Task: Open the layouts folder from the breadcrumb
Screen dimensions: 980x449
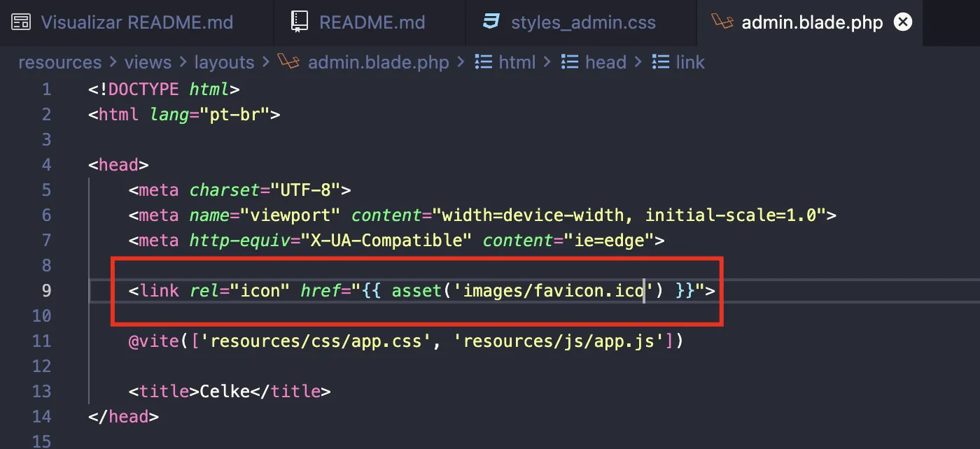Action: coord(224,62)
